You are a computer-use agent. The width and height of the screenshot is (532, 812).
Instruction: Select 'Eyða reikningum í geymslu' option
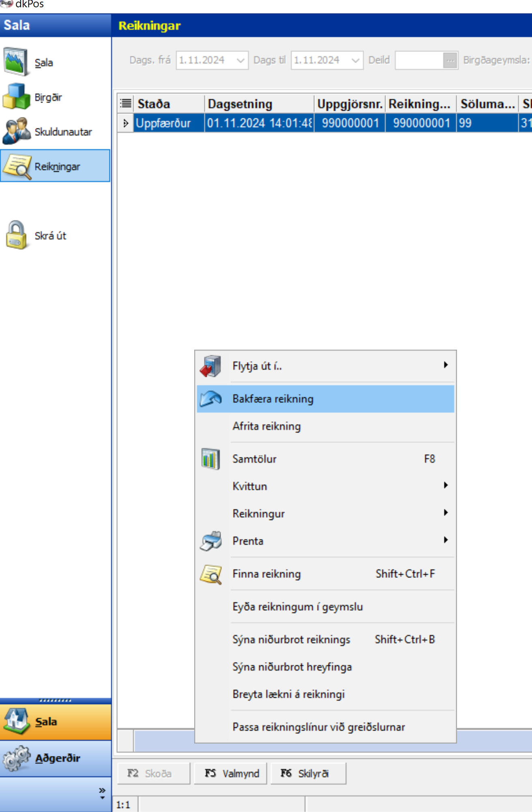[x=297, y=607]
